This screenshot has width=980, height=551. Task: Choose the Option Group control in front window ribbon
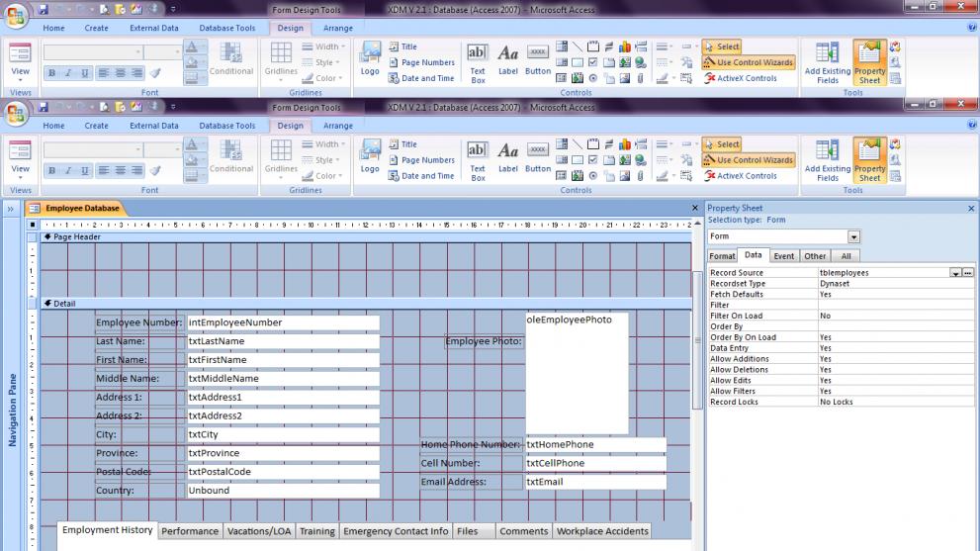pos(593,143)
